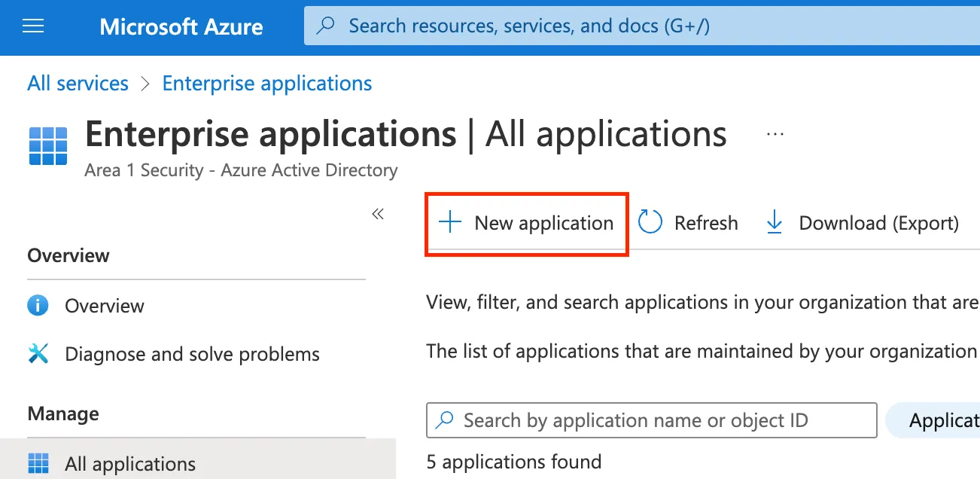Open the Azure portal hamburger menu

[x=33, y=25]
